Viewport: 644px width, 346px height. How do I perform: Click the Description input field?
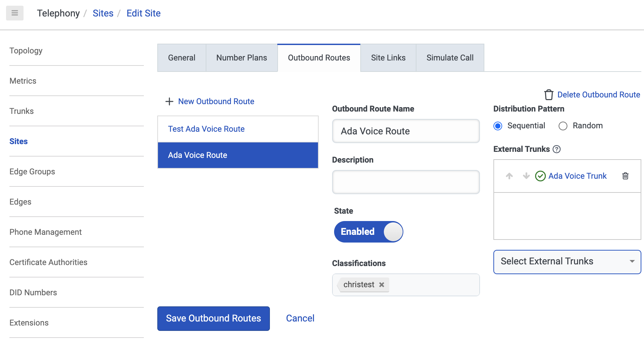(x=406, y=182)
